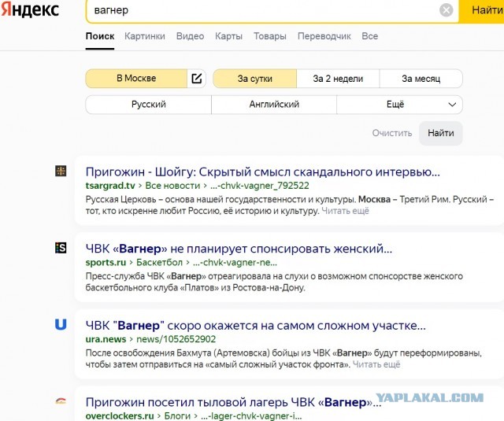This screenshot has height=421, width=504.
Task: Open the Все новости breadcrumb of tsargrad.tv
Action: pos(172,186)
